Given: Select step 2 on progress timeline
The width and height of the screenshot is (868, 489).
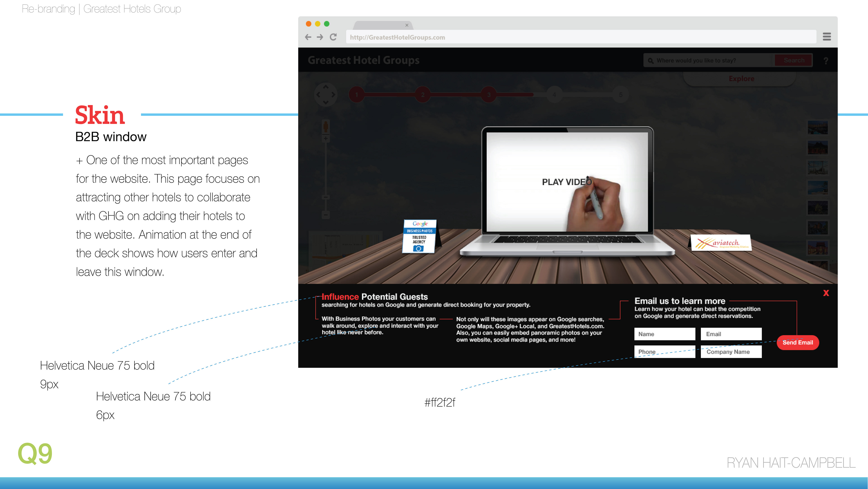Looking at the screenshot, I should coord(422,95).
